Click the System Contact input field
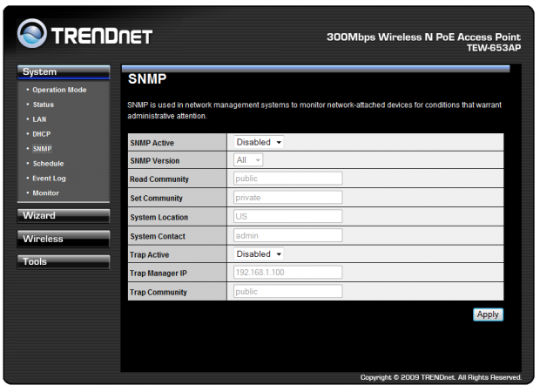 pyautogui.click(x=288, y=235)
